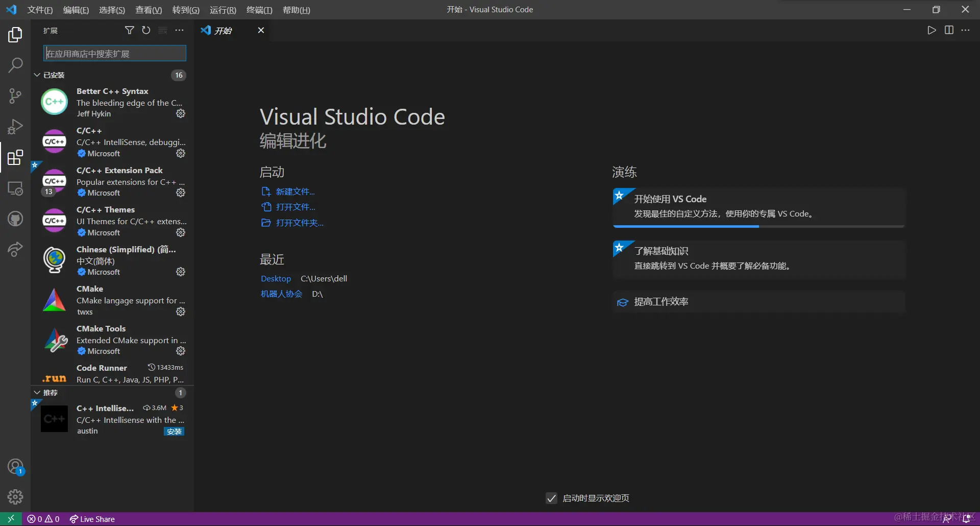This screenshot has height=526, width=980.
Task: Click the VS Code logo in title bar
Action: point(11,10)
